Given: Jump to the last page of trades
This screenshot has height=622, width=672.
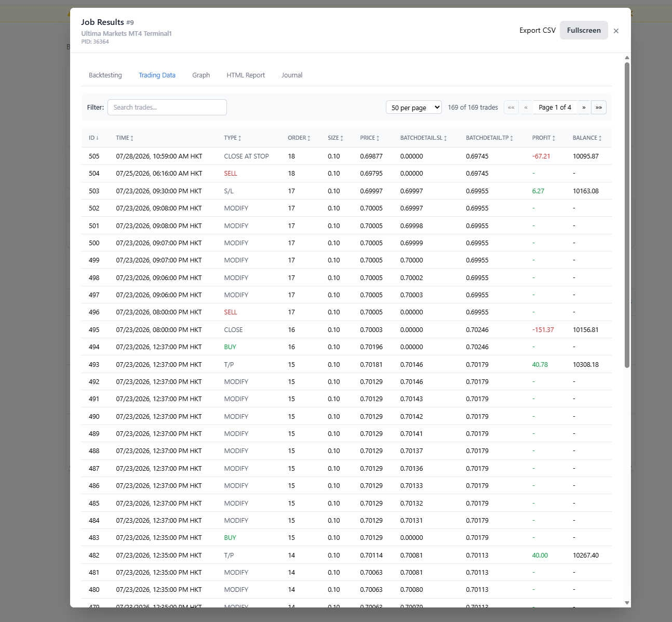Looking at the screenshot, I should (599, 108).
